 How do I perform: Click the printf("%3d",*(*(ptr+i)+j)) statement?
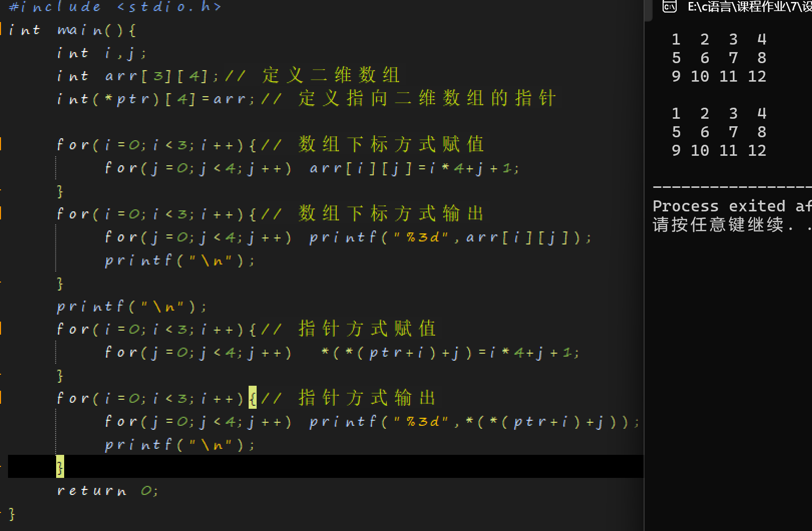(475, 422)
